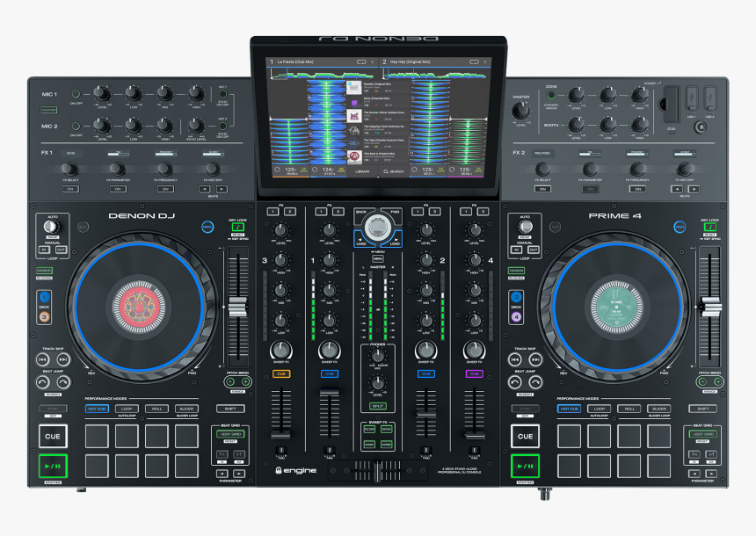Choose Hot Cue mode on right deck

(569, 409)
